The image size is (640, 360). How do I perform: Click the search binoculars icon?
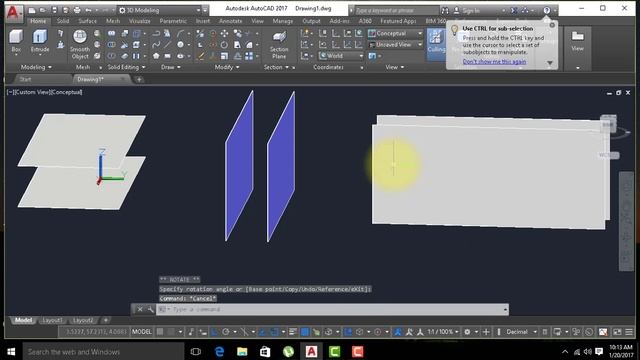click(445, 10)
